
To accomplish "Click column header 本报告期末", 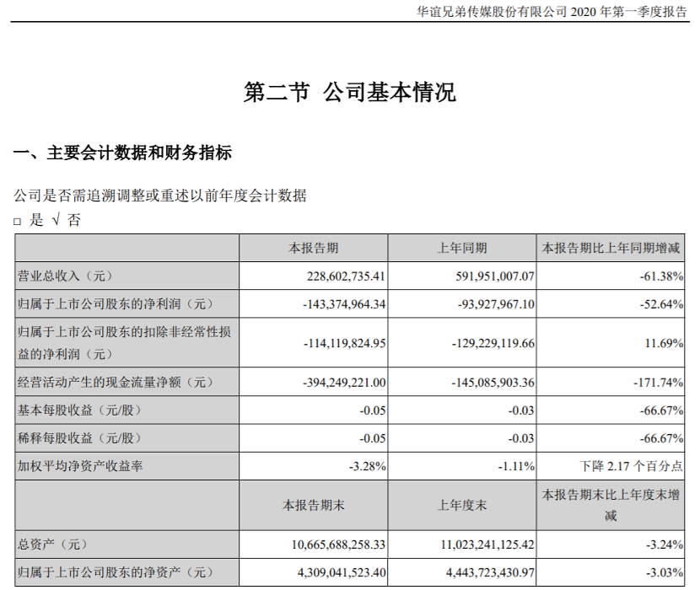I will pyautogui.click(x=314, y=506).
